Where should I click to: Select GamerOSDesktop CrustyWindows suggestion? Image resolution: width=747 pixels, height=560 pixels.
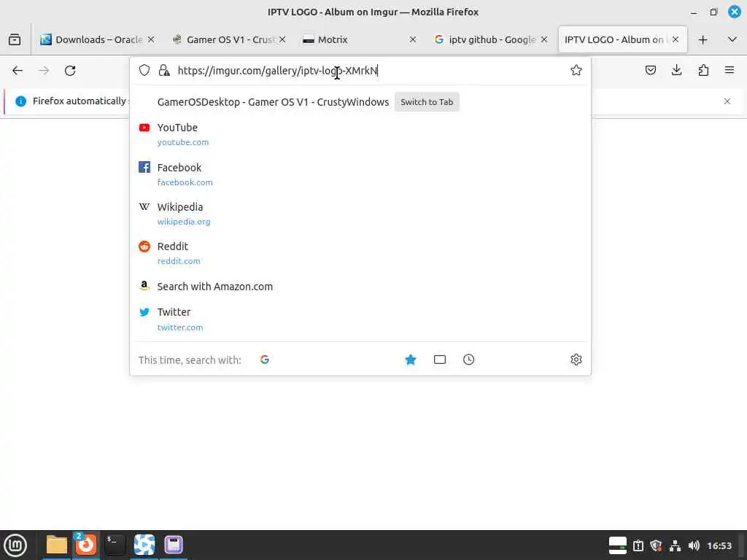pos(360,102)
